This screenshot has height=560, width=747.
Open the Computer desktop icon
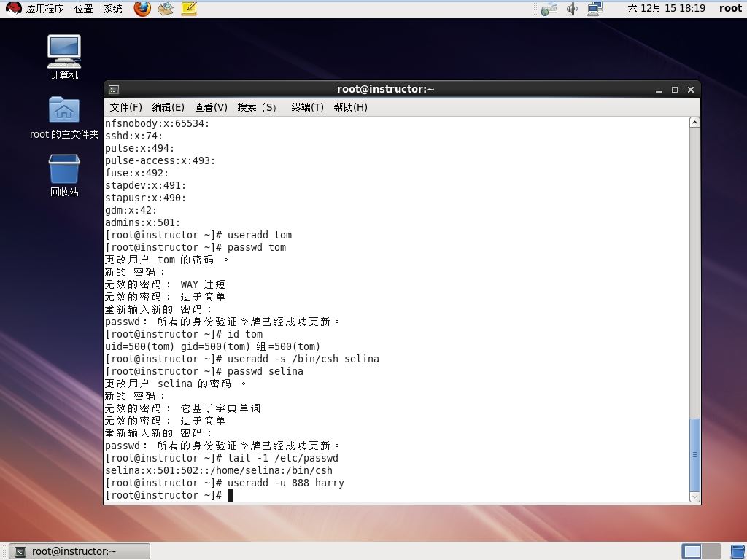64,57
